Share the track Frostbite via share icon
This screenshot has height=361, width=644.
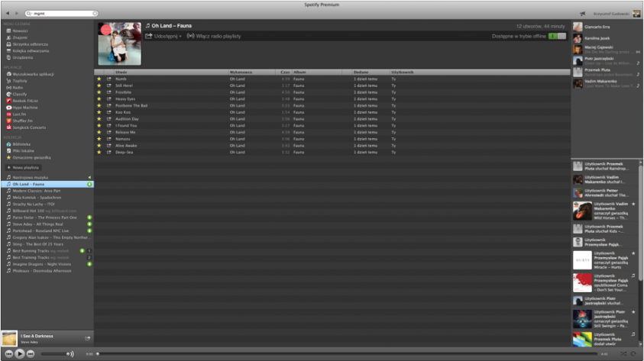(x=108, y=92)
